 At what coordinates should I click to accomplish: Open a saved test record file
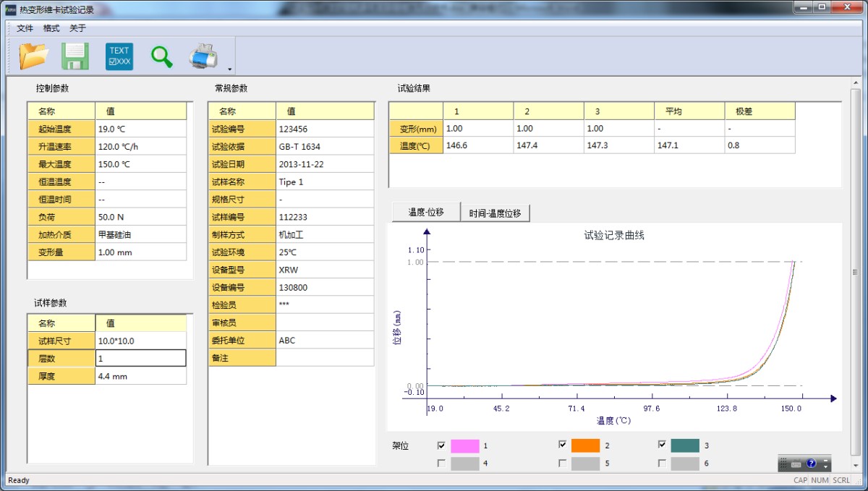tap(33, 56)
